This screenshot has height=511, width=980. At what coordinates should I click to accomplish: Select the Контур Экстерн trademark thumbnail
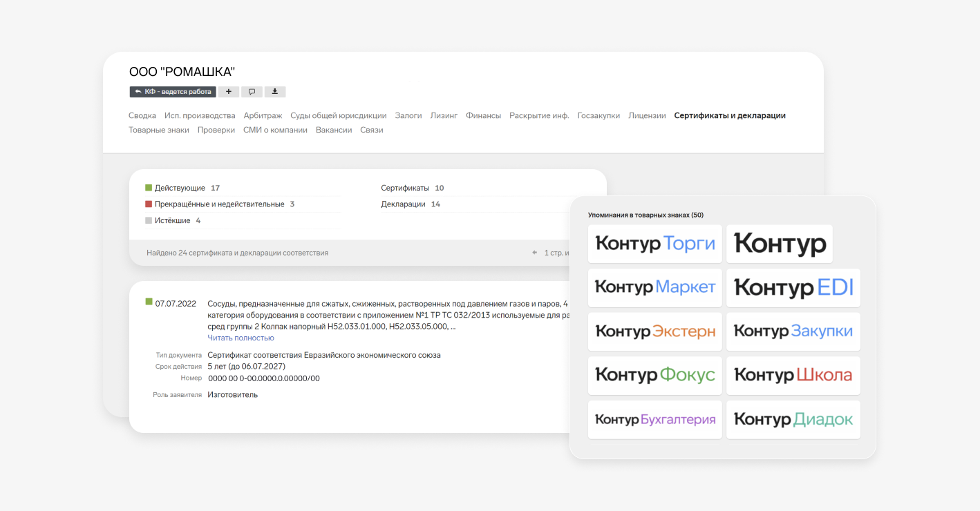[655, 332]
